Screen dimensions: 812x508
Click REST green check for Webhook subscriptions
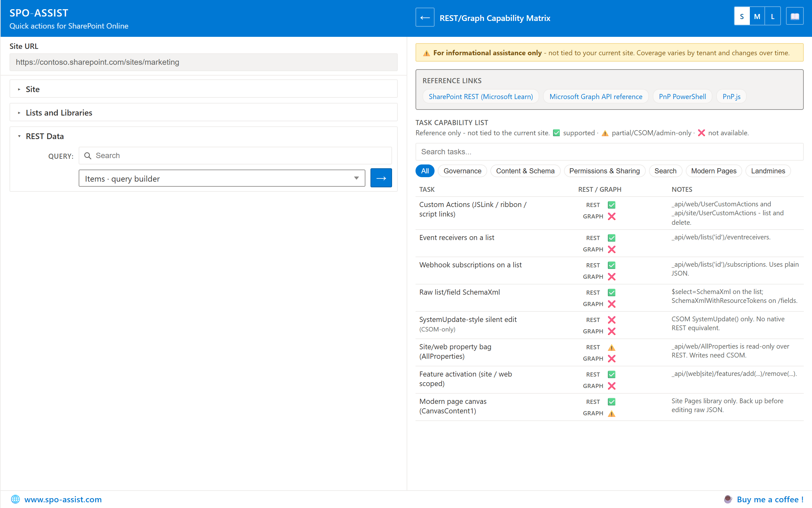tap(611, 265)
